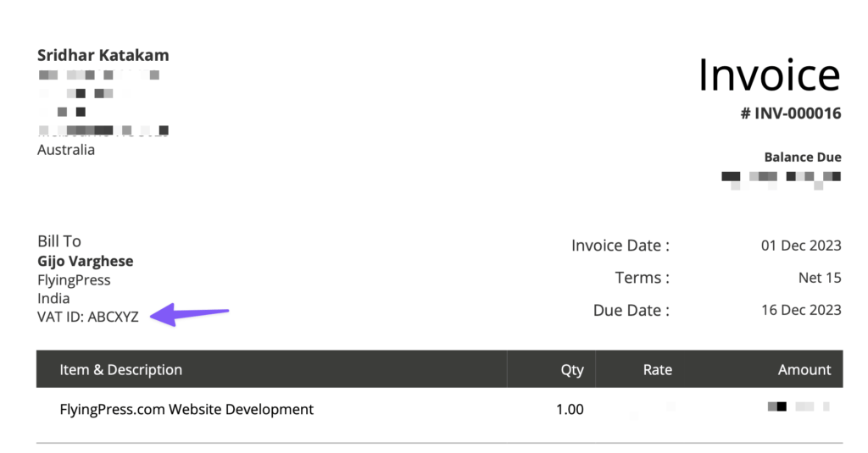This screenshot has width=868, height=453.
Task: Click the Balance Due label
Action: (x=803, y=157)
